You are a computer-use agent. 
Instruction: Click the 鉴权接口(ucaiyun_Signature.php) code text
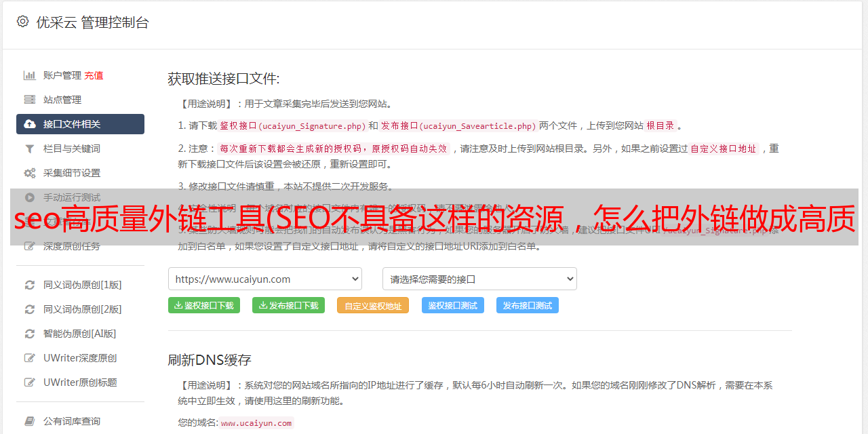[292, 125]
